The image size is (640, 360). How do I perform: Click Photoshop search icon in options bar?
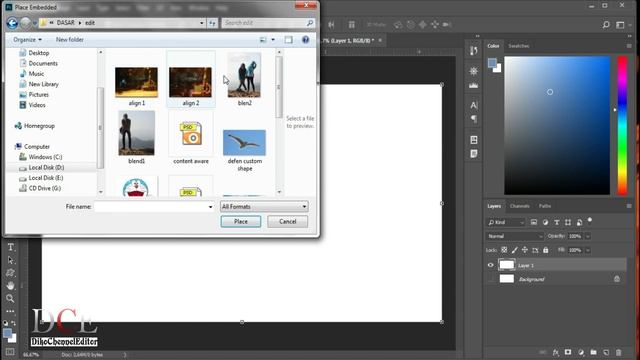pos(606,25)
